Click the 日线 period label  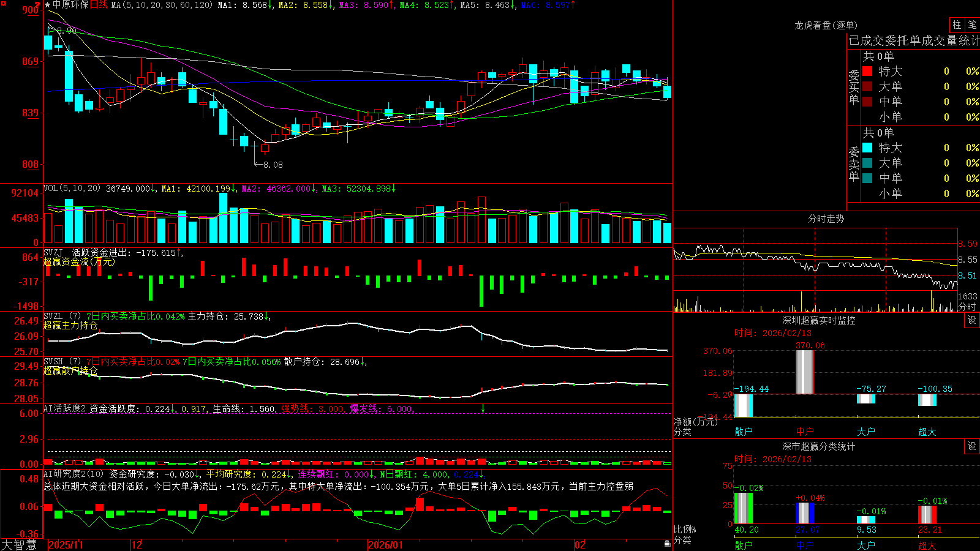(99, 5)
